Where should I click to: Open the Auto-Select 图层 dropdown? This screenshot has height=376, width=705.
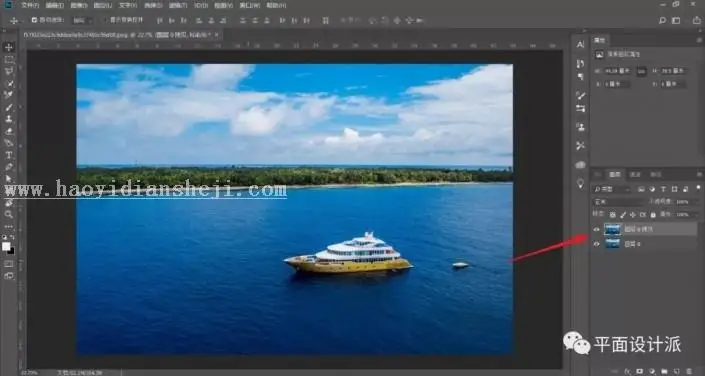[x=83, y=20]
